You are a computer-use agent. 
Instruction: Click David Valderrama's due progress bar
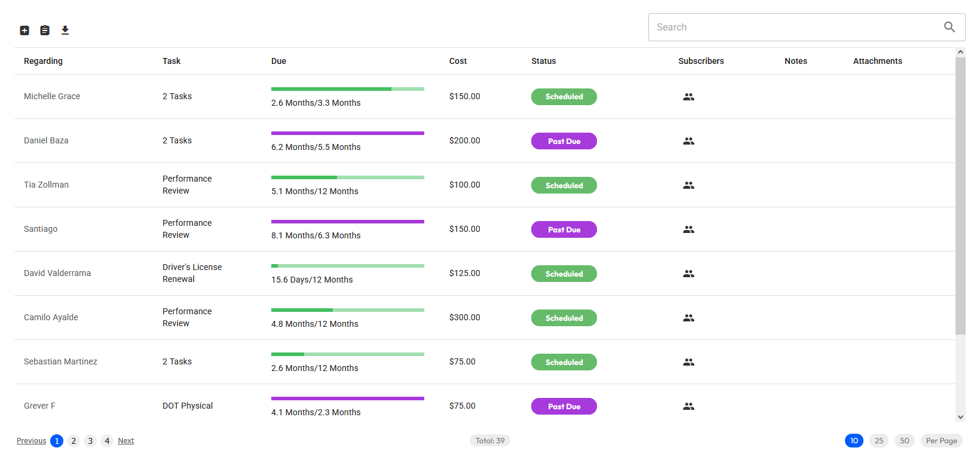(x=348, y=266)
